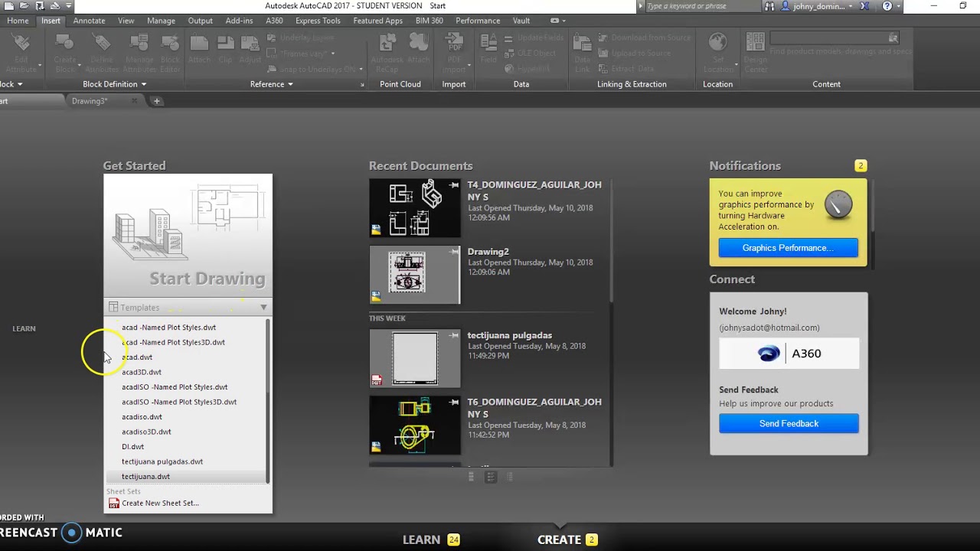Click the Autodesk Exchange Apps X icon
The image size is (980, 551).
click(x=864, y=6)
